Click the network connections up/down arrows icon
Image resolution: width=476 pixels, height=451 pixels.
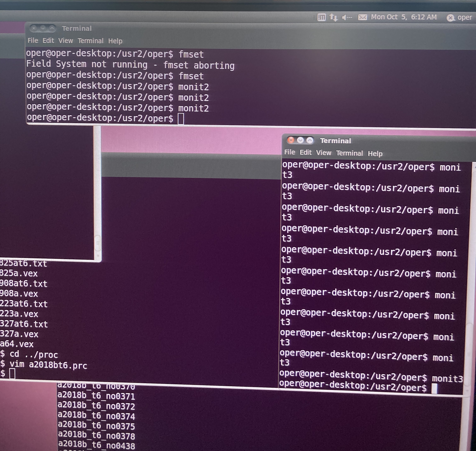tap(333, 17)
